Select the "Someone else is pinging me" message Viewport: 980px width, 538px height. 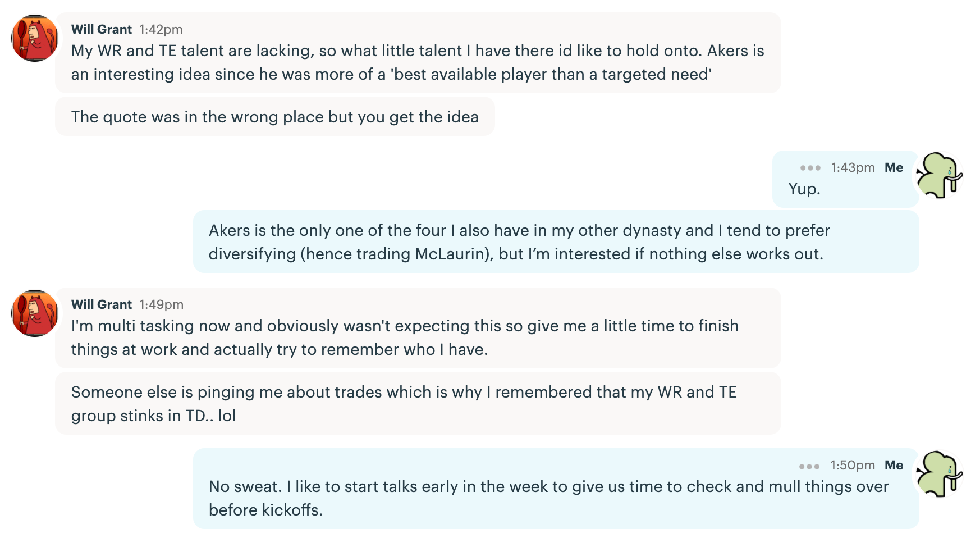click(418, 403)
